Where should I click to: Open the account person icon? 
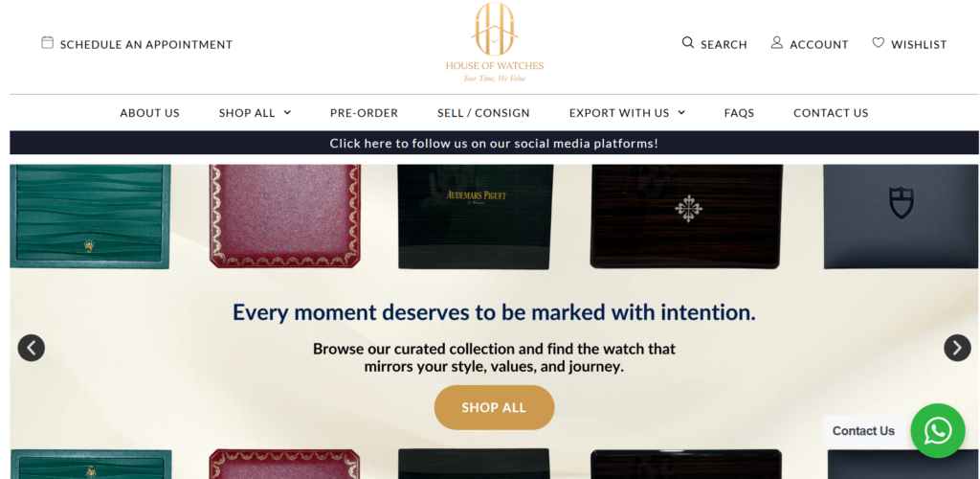click(776, 42)
